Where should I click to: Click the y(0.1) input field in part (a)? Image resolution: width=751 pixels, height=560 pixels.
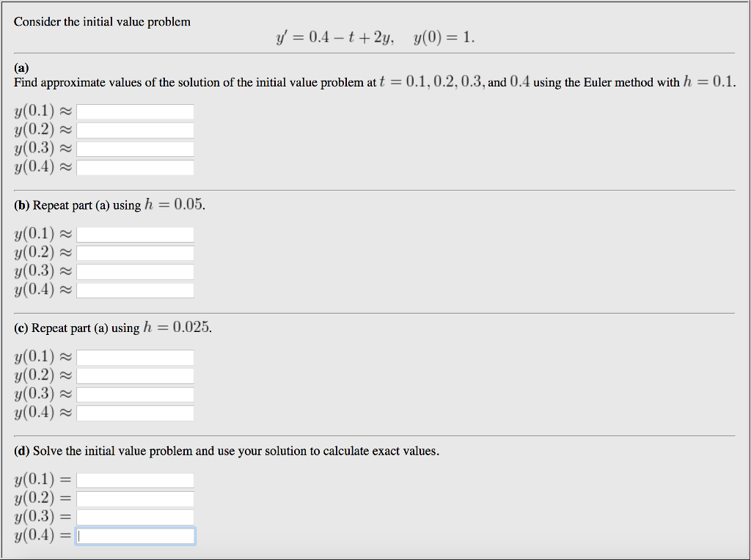pyautogui.click(x=135, y=111)
